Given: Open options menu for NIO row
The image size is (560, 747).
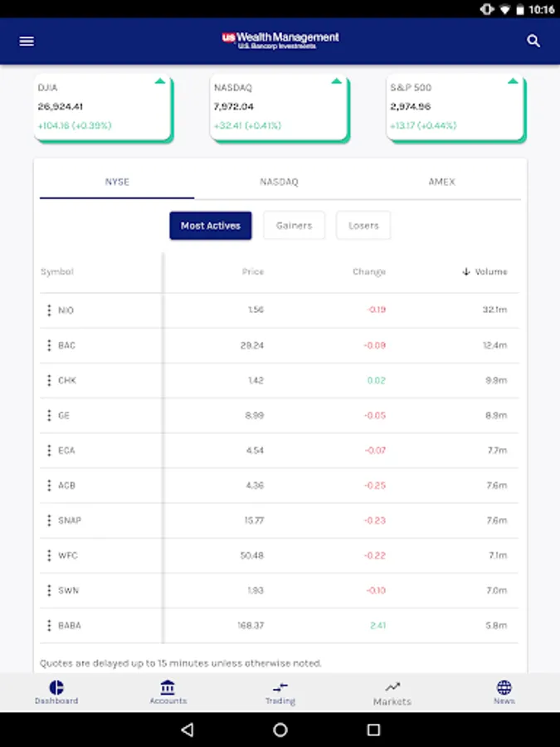Looking at the screenshot, I should pos(49,310).
